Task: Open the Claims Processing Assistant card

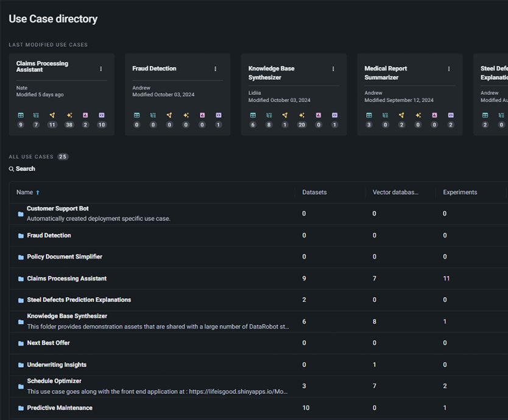Action: [x=62, y=94]
